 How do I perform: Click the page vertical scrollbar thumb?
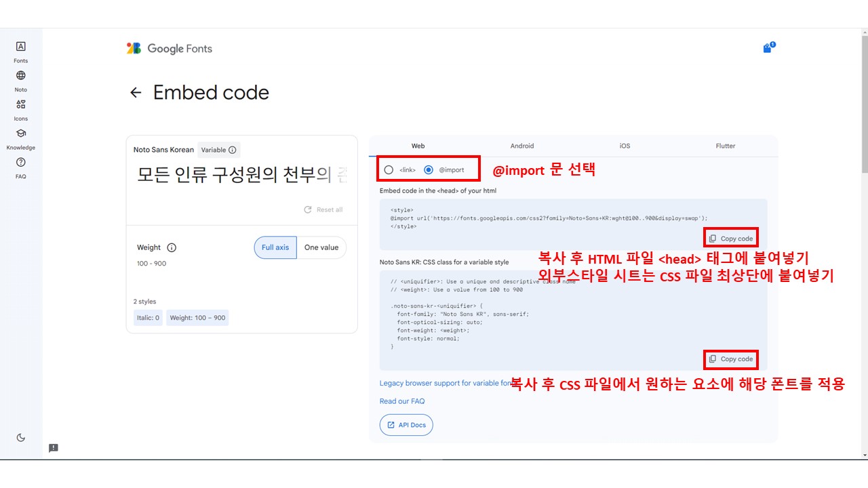click(x=864, y=103)
